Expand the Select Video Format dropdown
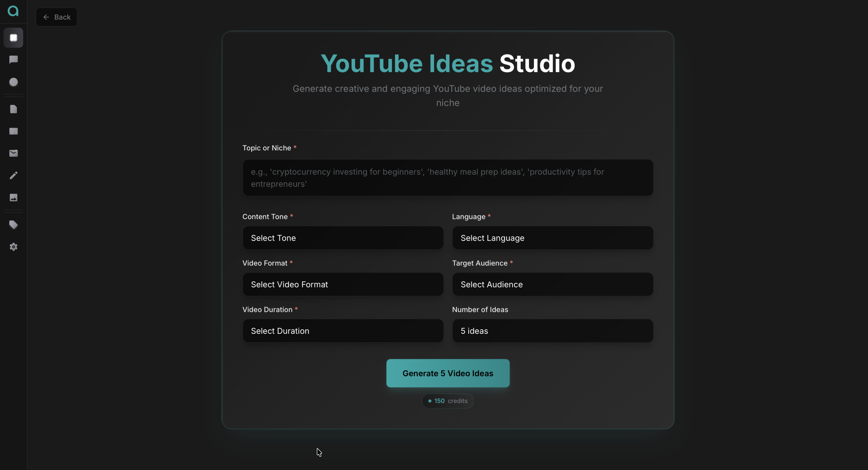 [x=342, y=284]
